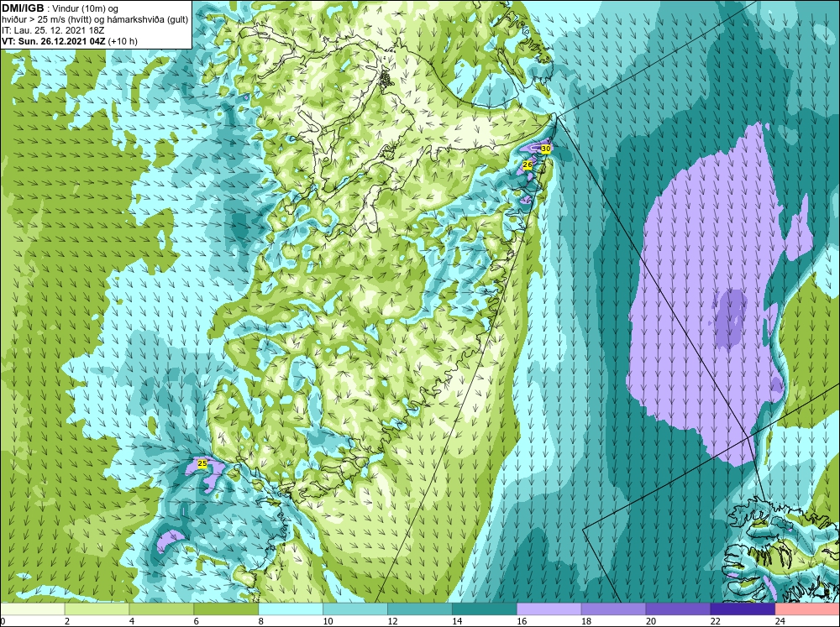Click the DMI/IGB title text

23,8
